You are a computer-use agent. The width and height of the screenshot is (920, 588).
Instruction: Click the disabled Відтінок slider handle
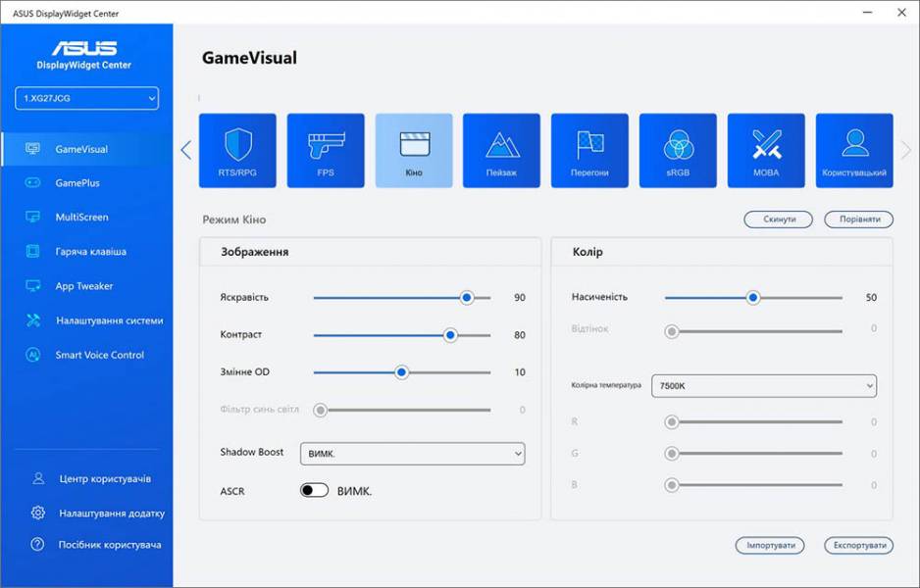[672, 332]
